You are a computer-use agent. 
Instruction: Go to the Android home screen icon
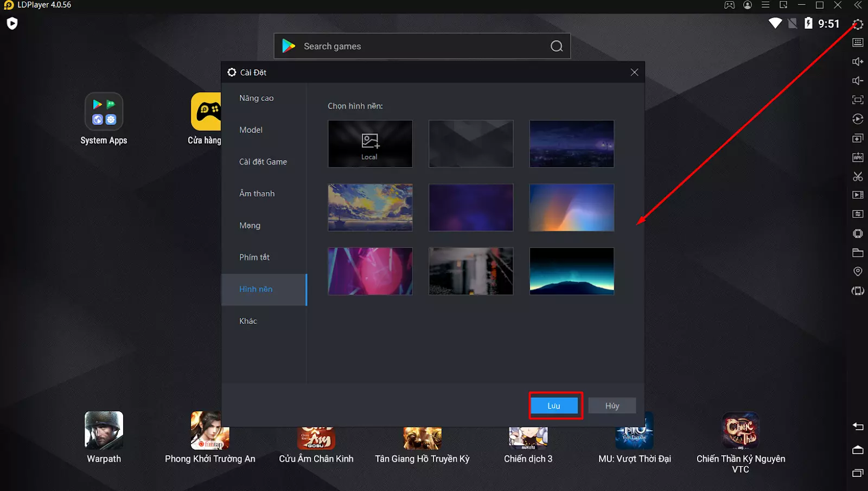click(858, 450)
